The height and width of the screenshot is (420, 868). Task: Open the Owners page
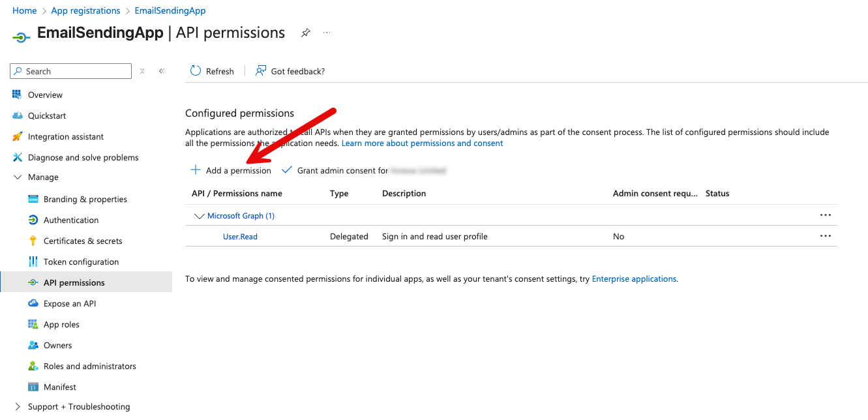56,345
